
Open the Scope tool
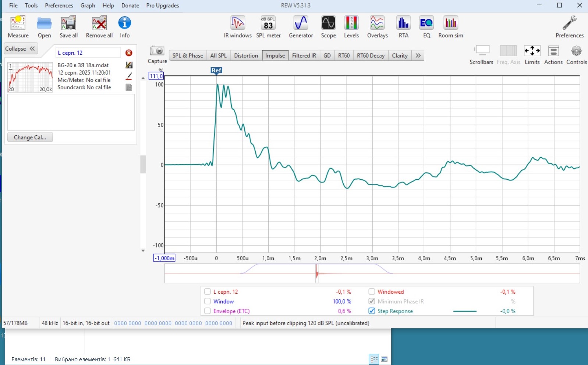[x=328, y=27]
